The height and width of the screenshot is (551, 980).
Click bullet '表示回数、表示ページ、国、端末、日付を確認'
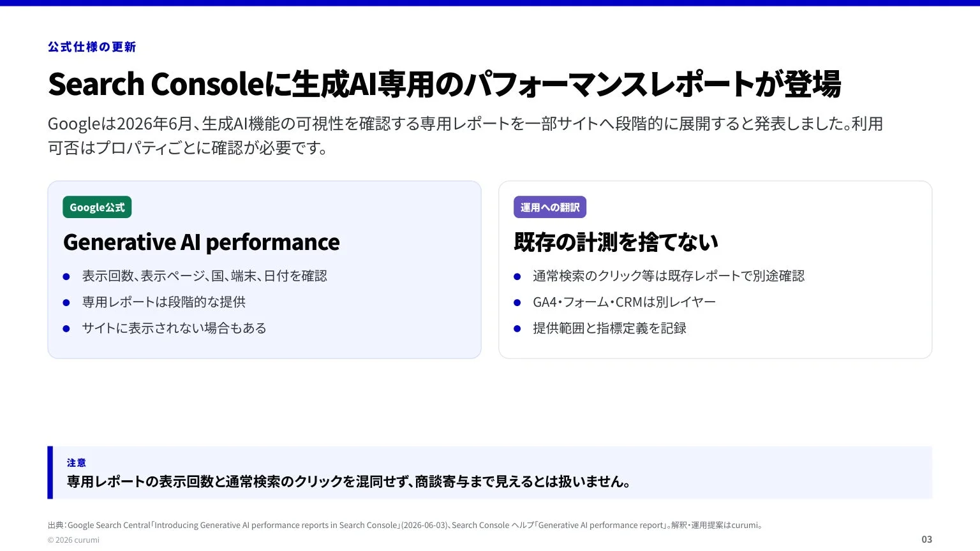click(204, 275)
